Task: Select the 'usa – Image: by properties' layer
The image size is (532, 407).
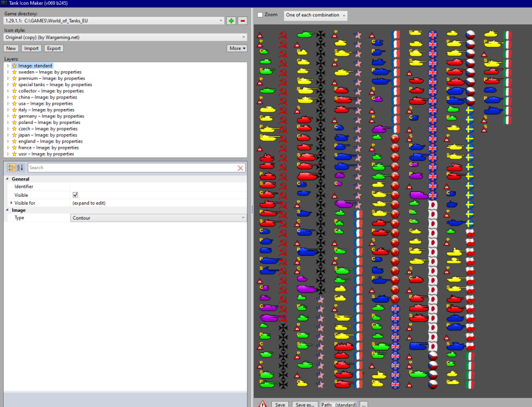Action: tap(45, 103)
